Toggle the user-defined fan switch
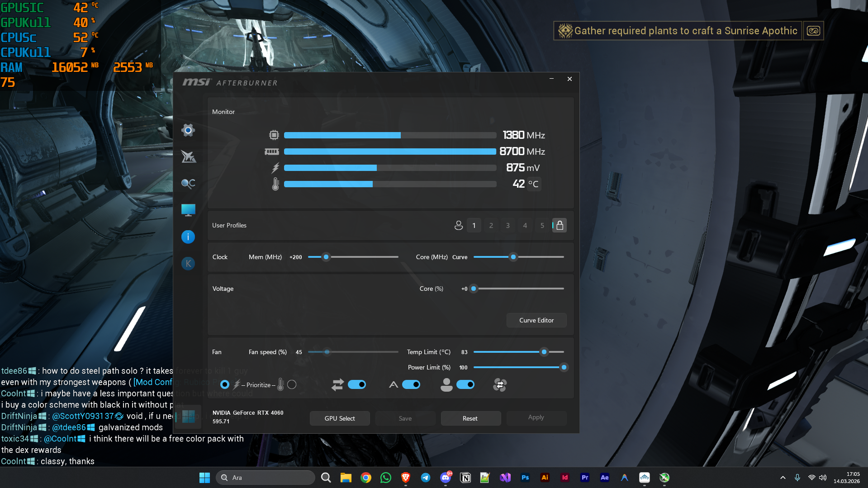This screenshot has height=488, width=868. (465, 384)
